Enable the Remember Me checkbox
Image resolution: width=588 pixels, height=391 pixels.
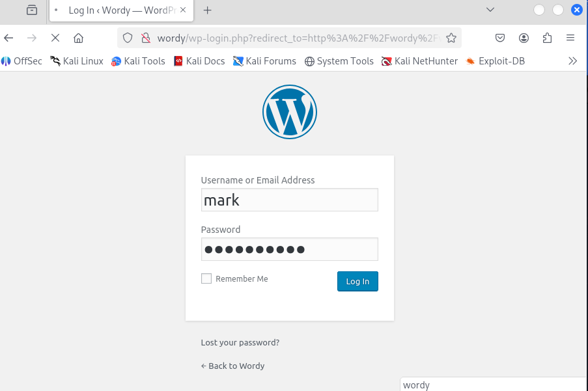(x=206, y=278)
